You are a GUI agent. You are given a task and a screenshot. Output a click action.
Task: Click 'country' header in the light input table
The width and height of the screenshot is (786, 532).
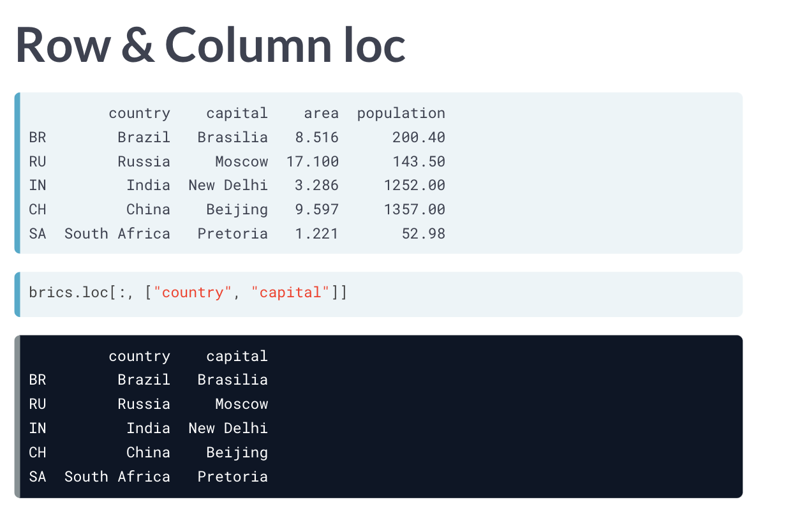click(x=140, y=114)
